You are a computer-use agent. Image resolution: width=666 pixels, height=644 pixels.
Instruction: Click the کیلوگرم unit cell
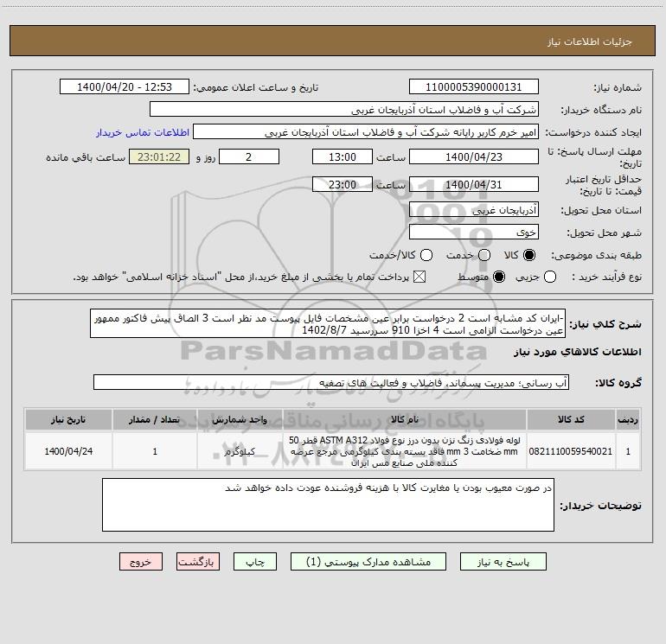[240, 451]
